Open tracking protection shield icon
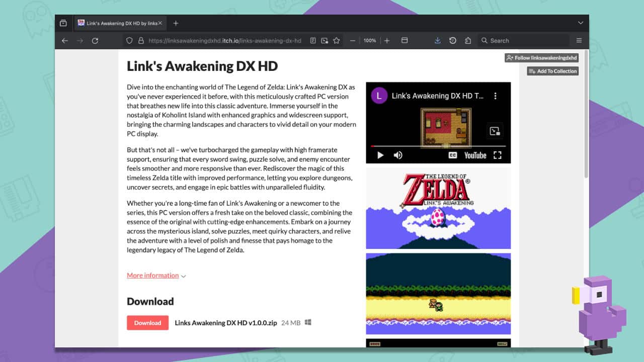The height and width of the screenshot is (362, 644). click(x=129, y=41)
